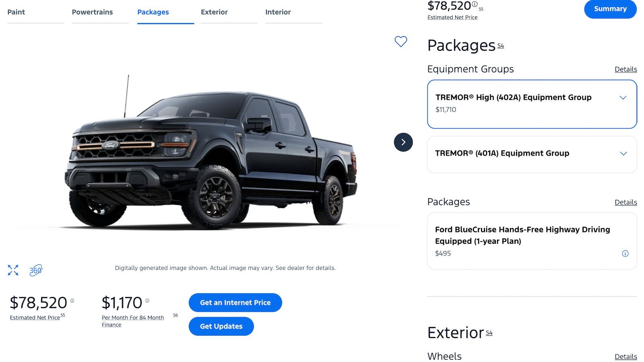Advance to the next vehicle image

coord(403,142)
